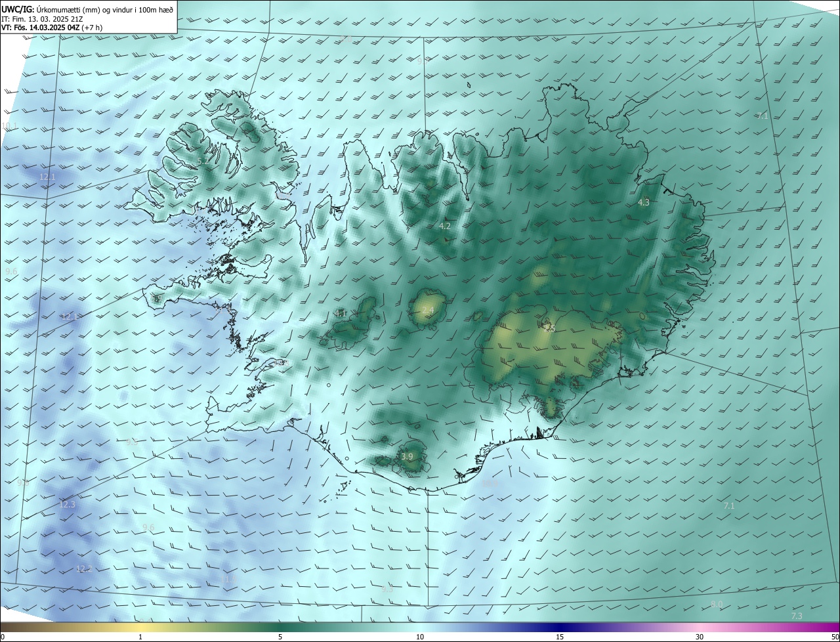Click the yellow segment of the color scale bar
This screenshot has width=840, height=642.
coord(140,627)
